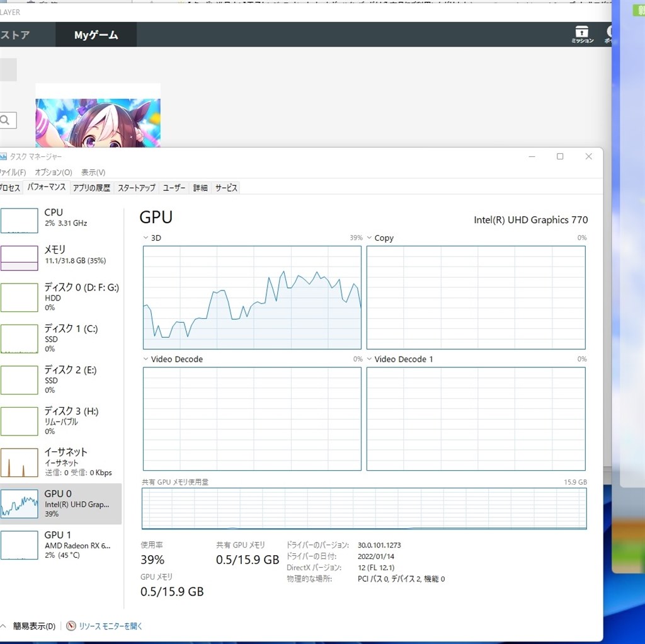The height and width of the screenshot is (644, 645).
Task: Select ディスク 3 (H:) removable entry
Action: point(61,420)
